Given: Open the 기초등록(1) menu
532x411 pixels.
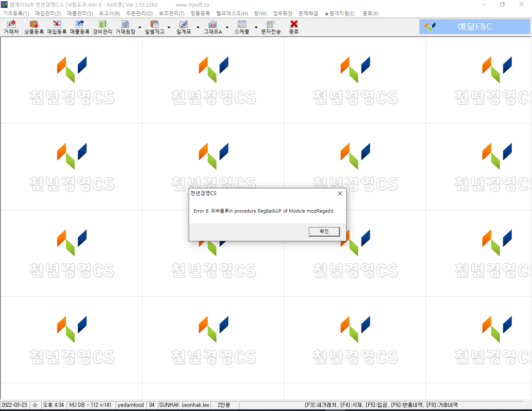Looking at the screenshot, I should pyautogui.click(x=16, y=13).
